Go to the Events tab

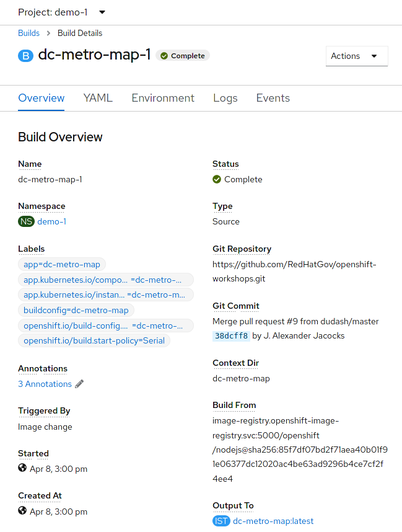point(273,98)
